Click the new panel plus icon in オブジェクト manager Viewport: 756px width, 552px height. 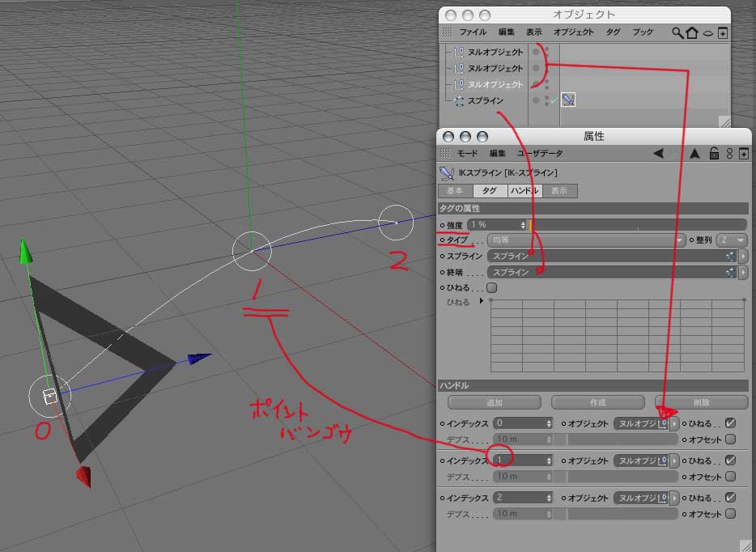click(x=722, y=33)
